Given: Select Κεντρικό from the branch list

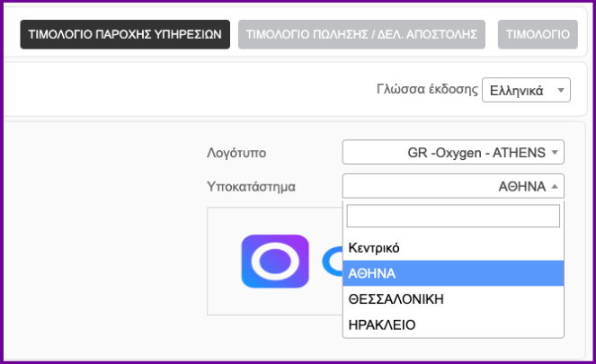Looking at the screenshot, I should 373,247.
